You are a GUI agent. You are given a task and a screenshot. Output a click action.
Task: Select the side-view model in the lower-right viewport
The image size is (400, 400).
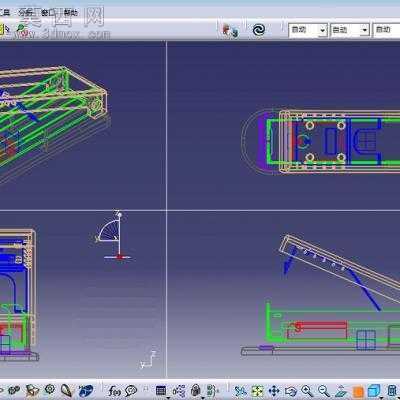pyautogui.click(x=320, y=296)
